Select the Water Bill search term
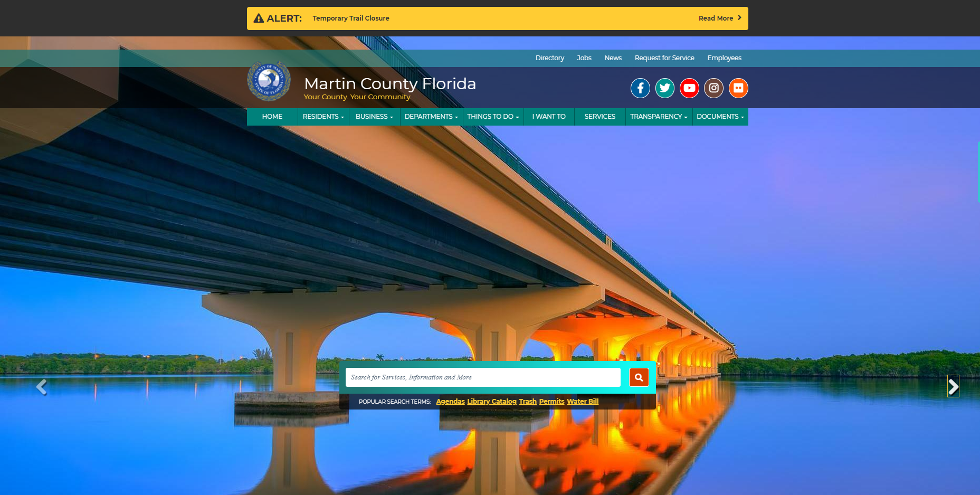 pyautogui.click(x=583, y=402)
